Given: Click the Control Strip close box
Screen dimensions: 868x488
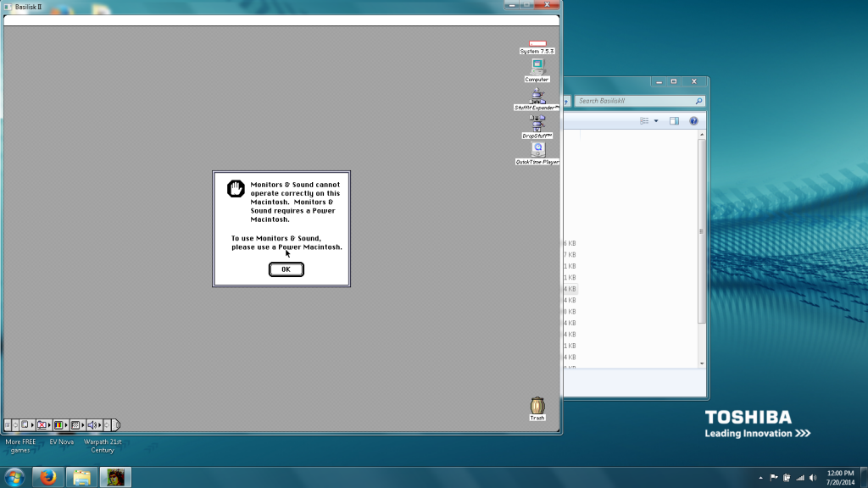Looking at the screenshot, I should click(x=8, y=425).
